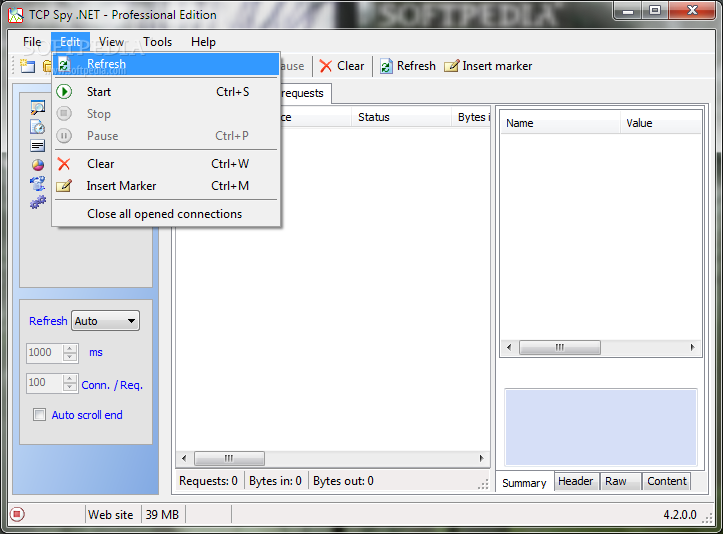Viewport: 723px width, 534px height.
Task: Click the new window toolbar icon
Action: pos(27,66)
